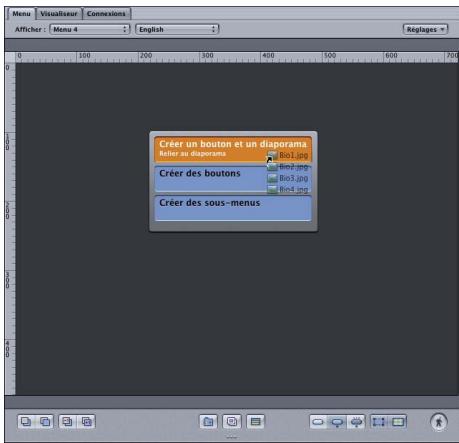Switch to the Visualiseur tab

pyautogui.click(x=59, y=14)
